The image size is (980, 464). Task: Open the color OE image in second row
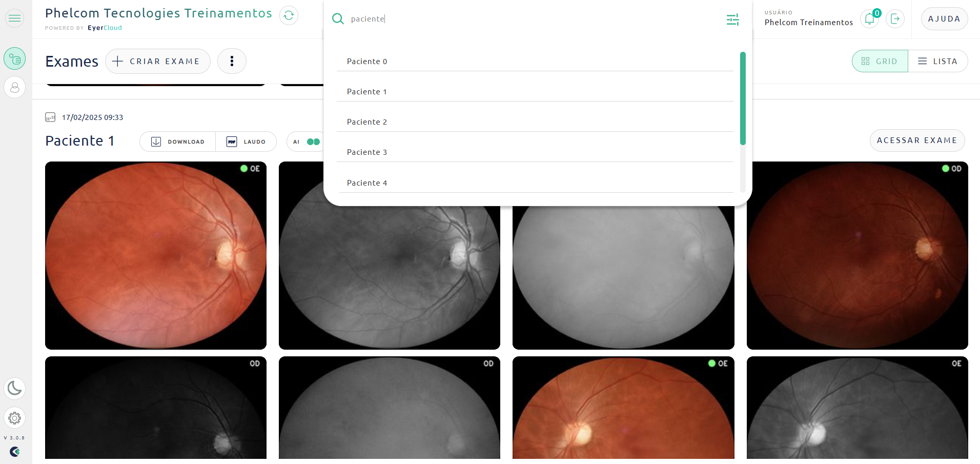pyautogui.click(x=623, y=408)
